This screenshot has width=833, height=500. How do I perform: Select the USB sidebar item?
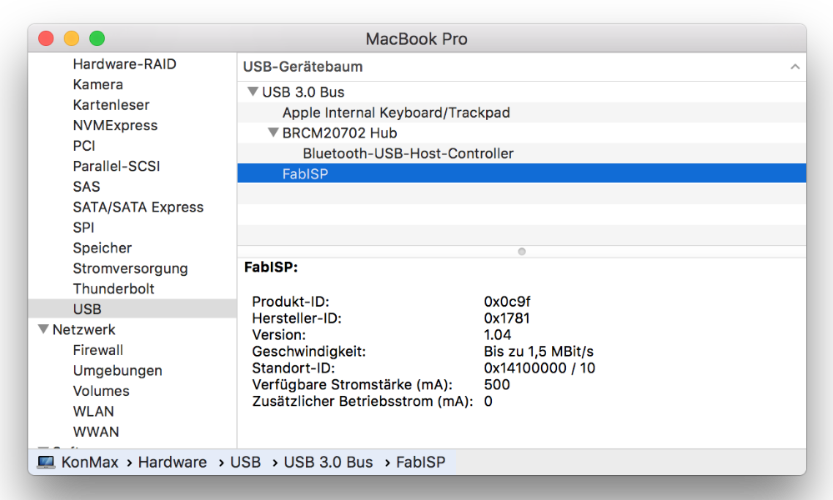(x=132, y=309)
